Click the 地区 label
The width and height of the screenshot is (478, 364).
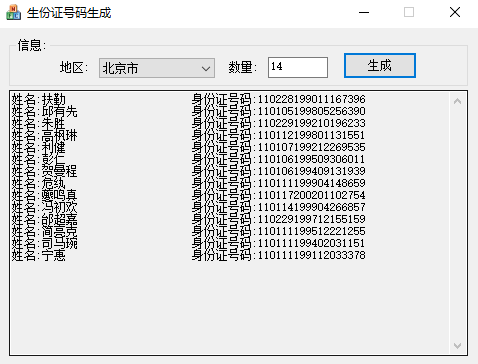74,67
